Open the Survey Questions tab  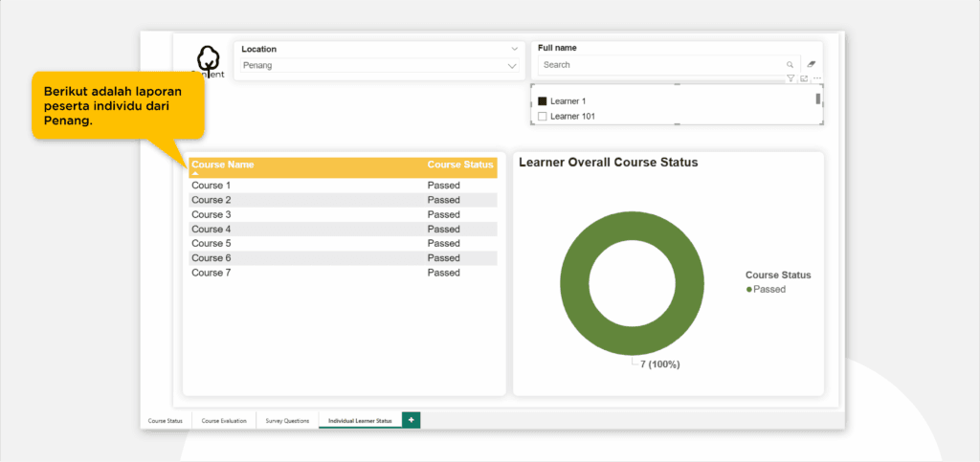[287, 421]
